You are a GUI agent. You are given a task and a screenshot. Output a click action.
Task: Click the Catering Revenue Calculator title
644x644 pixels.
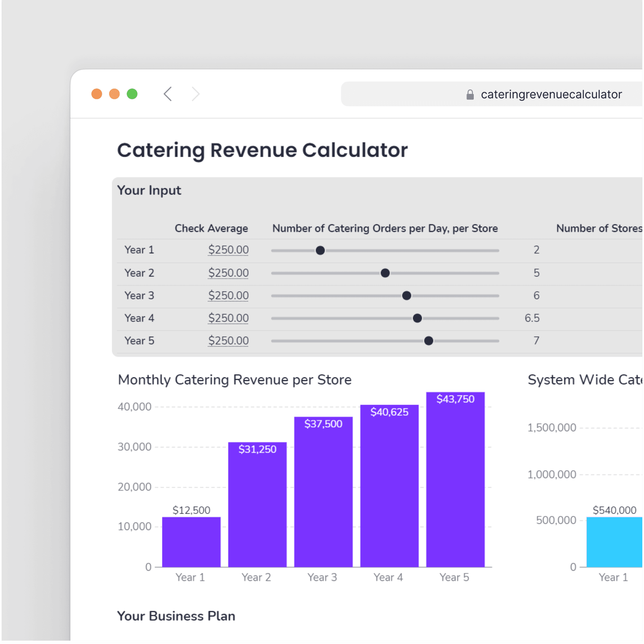pyautogui.click(x=263, y=151)
